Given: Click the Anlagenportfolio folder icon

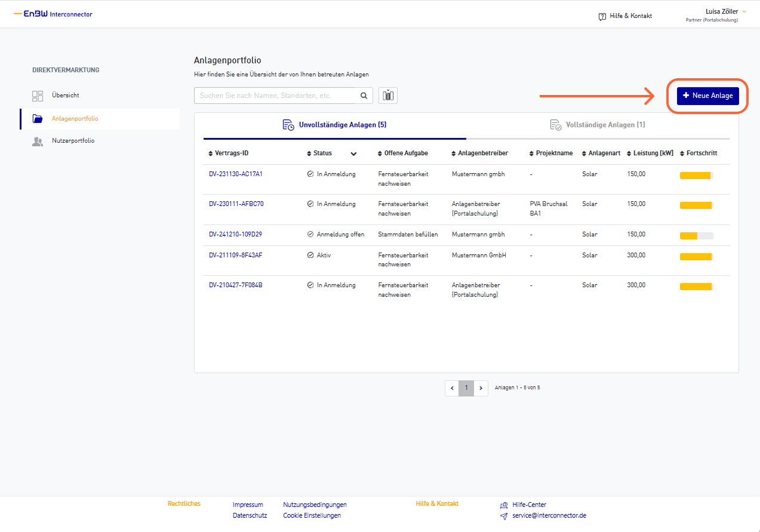Looking at the screenshot, I should [38, 119].
